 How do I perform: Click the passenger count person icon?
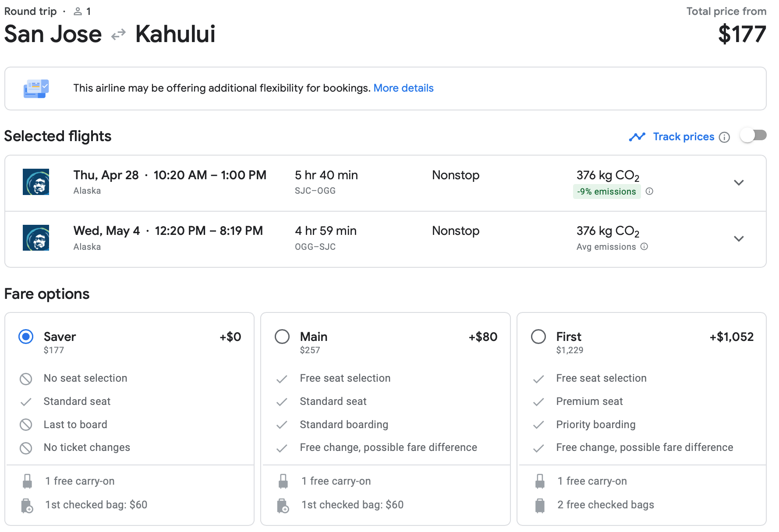(x=78, y=11)
